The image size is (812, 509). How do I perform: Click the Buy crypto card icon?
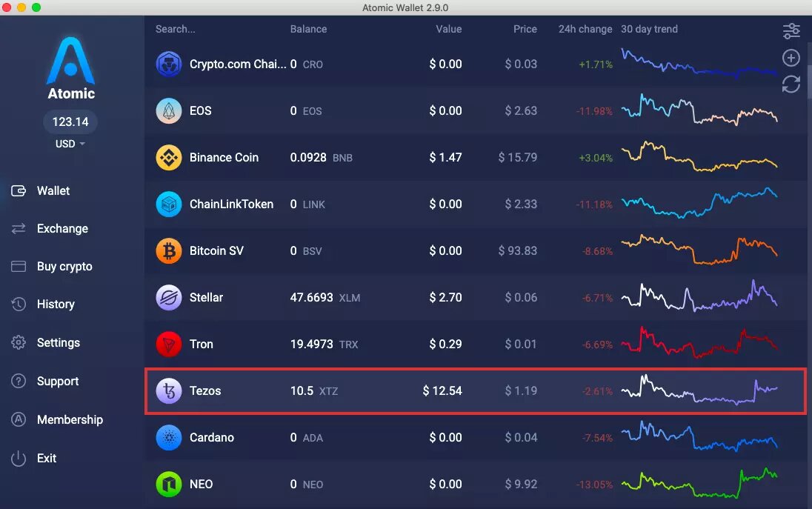18,266
